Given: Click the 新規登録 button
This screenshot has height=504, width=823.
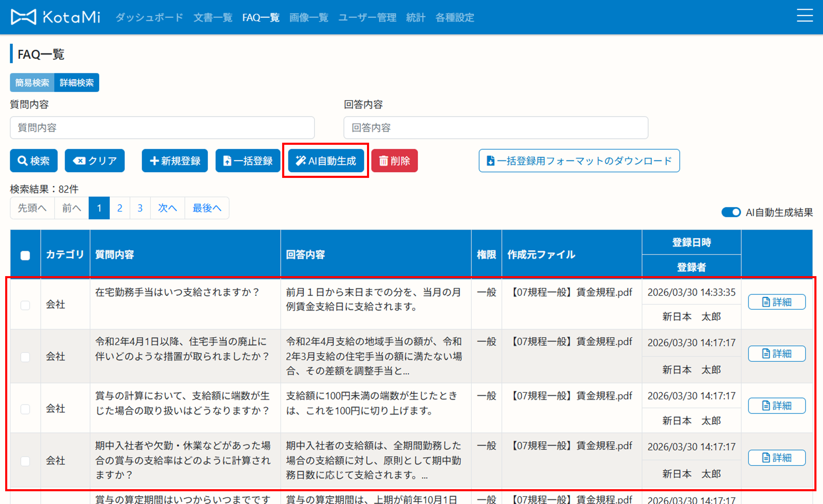Looking at the screenshot, I should point(175,161).
